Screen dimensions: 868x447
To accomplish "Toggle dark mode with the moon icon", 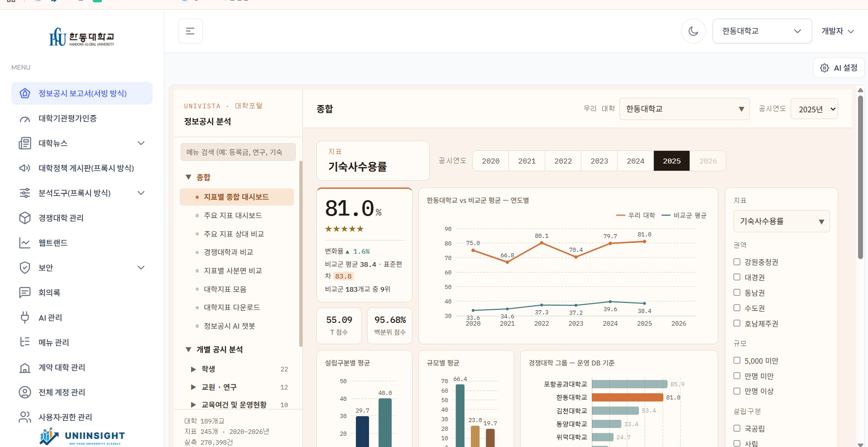I will [x=693, y=31].
